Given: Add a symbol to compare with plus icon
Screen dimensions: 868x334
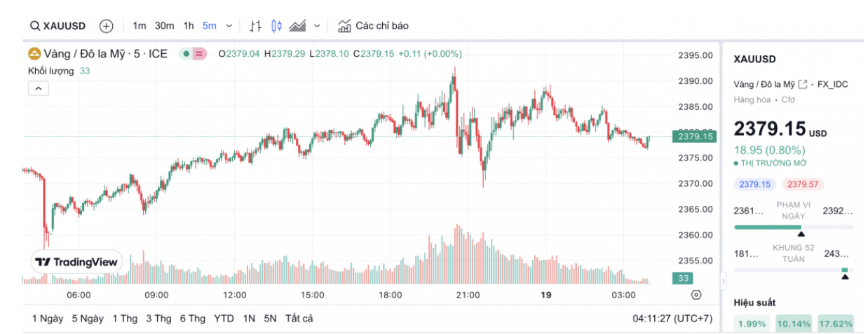Looking at the screenshot, I should click(x=106, y=26).
